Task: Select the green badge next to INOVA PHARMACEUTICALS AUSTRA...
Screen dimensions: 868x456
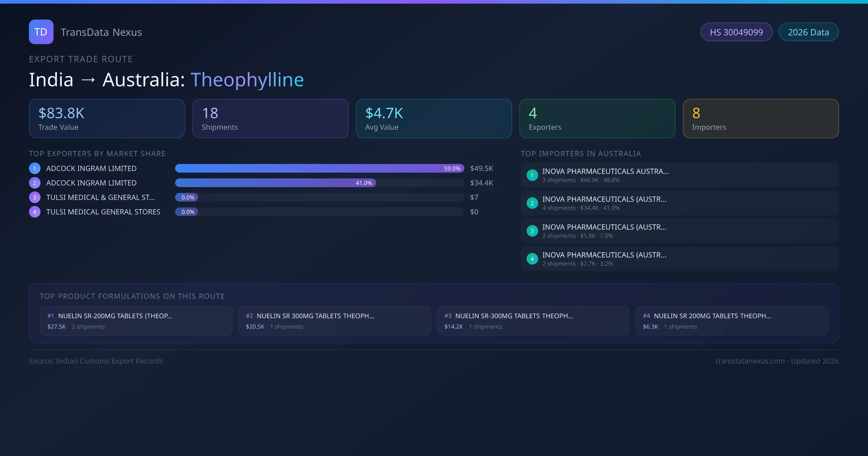Action: 532,175
